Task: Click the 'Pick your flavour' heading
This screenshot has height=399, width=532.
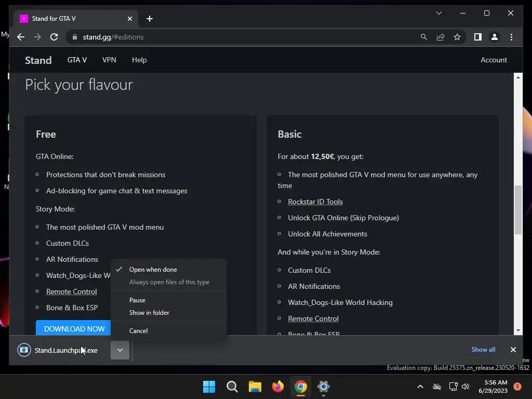Action: click(x=79, y=85)
